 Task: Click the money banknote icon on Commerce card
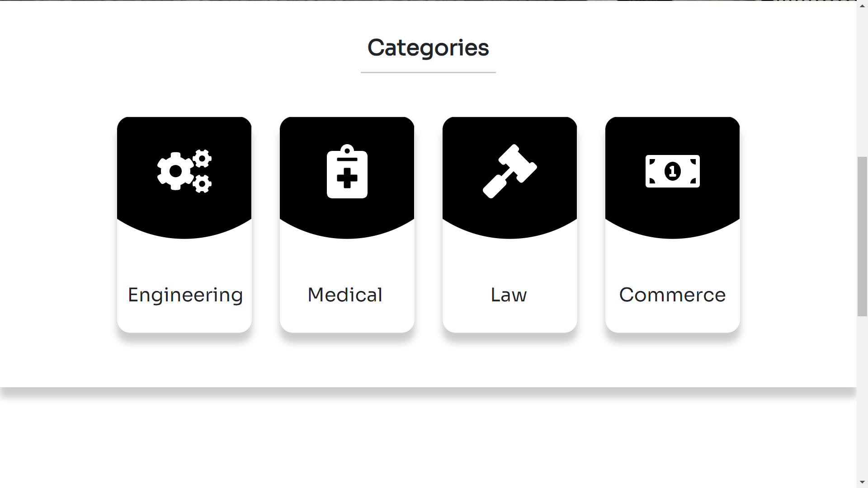click(673, 171)
